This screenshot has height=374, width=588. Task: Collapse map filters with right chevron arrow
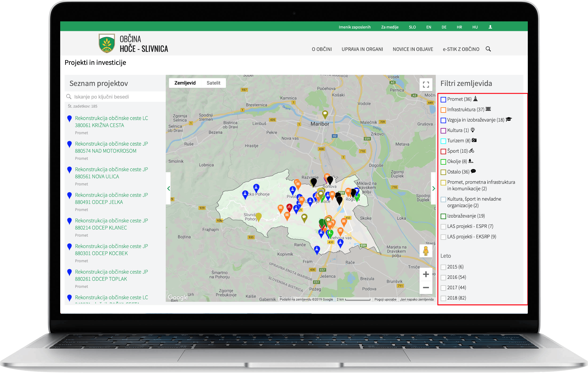point(433,188)
